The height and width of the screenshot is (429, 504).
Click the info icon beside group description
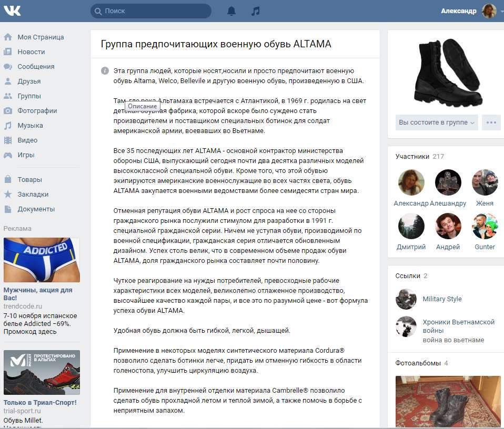coord(105,70)
